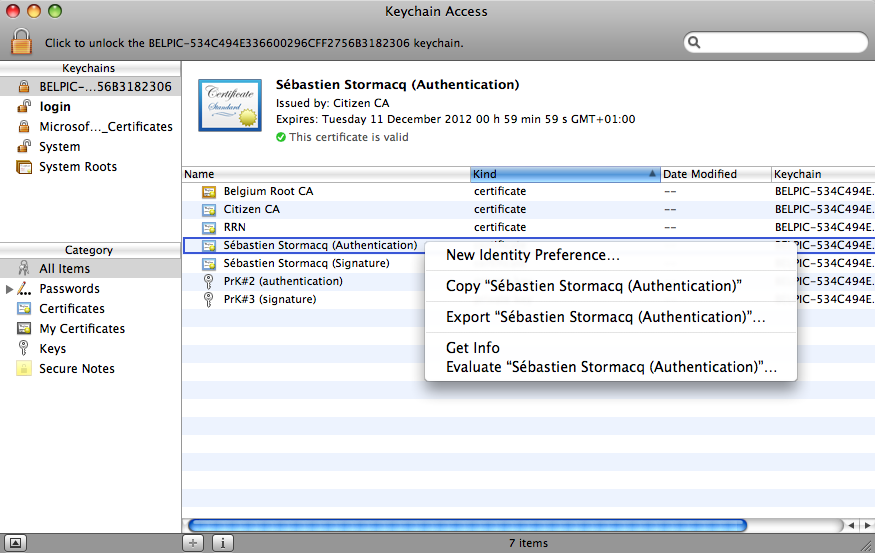The width and height of the screenshot is (875, 553).
Task: Select the Belgium Root CA row
Action: (528, 191)
